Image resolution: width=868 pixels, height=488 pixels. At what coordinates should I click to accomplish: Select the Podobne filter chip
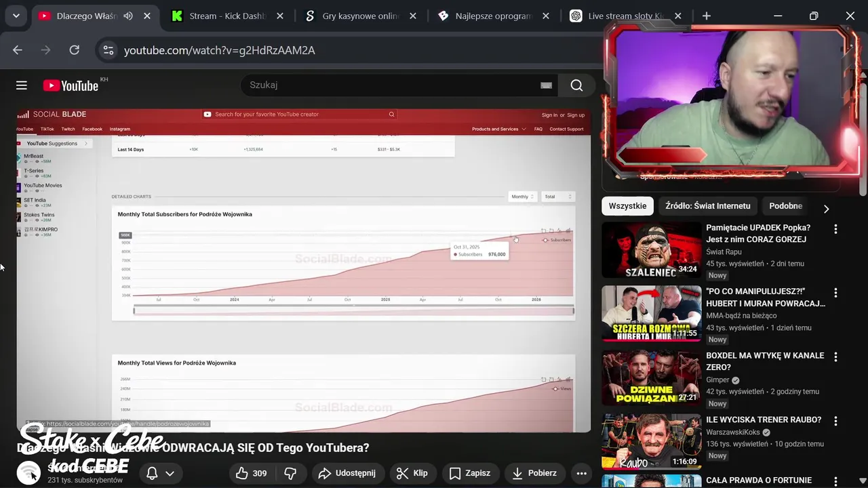tap(785, 206)
